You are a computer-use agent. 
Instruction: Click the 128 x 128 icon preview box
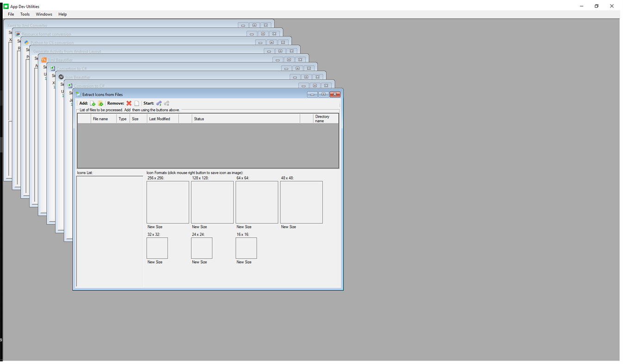point(212,202)
